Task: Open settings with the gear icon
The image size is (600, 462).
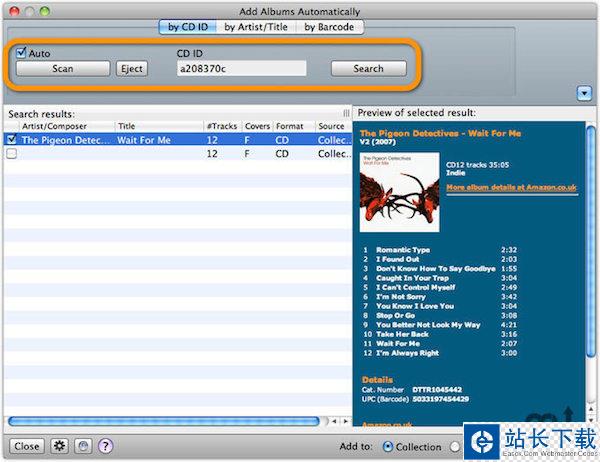Action: tap(57, 446)
